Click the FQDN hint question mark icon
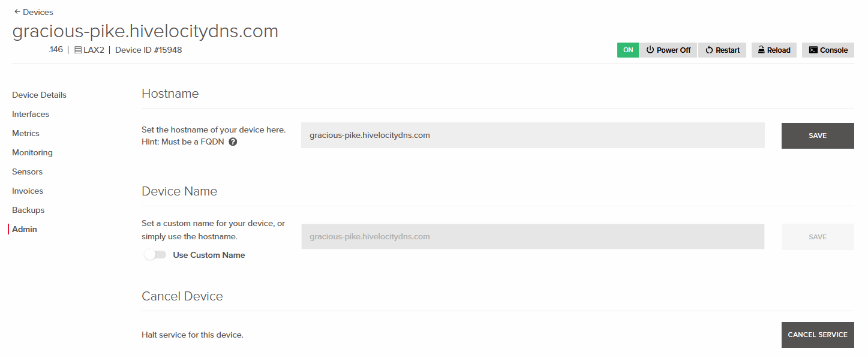Screen dimensions: 868x358 coord(233,142)
